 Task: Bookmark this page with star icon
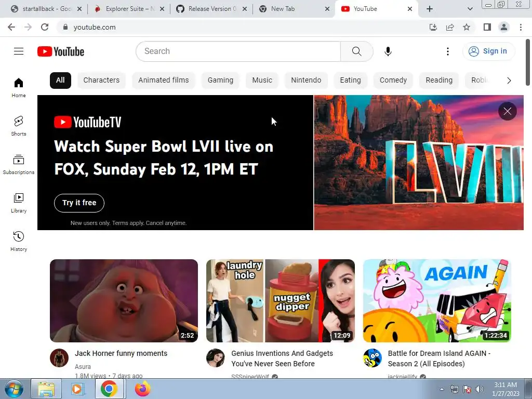click(467, 27)
